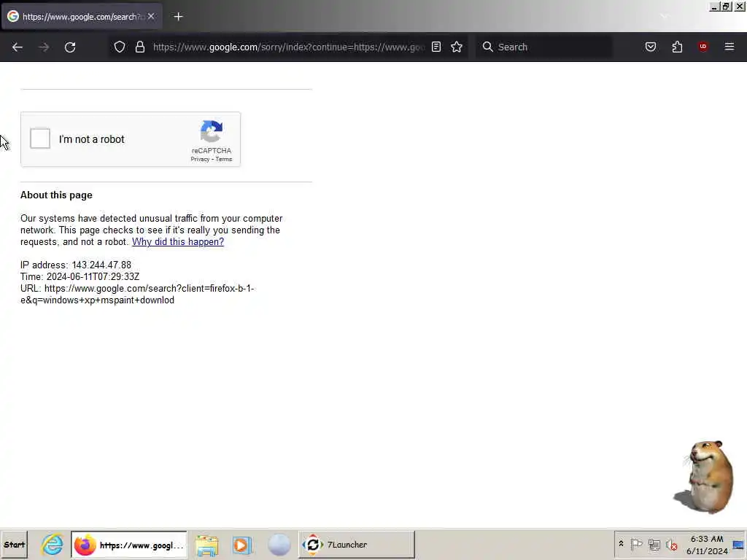View site security padlock info
This screenshot has height=560, width=747.
(139, 47)
